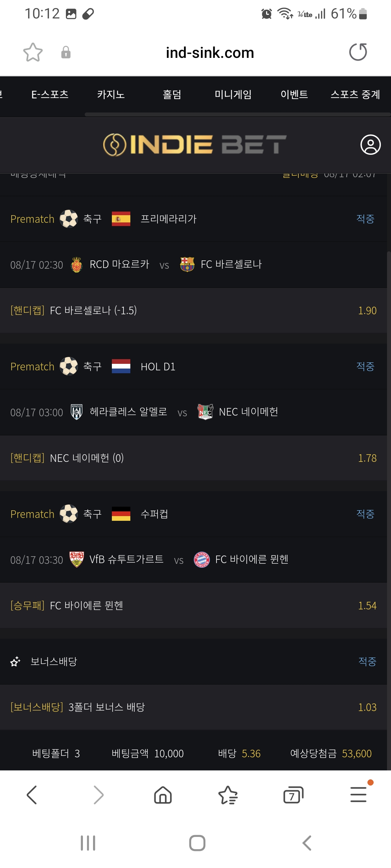Open the browser hamburger menu

pyautogui.click(x=358, y=795)
